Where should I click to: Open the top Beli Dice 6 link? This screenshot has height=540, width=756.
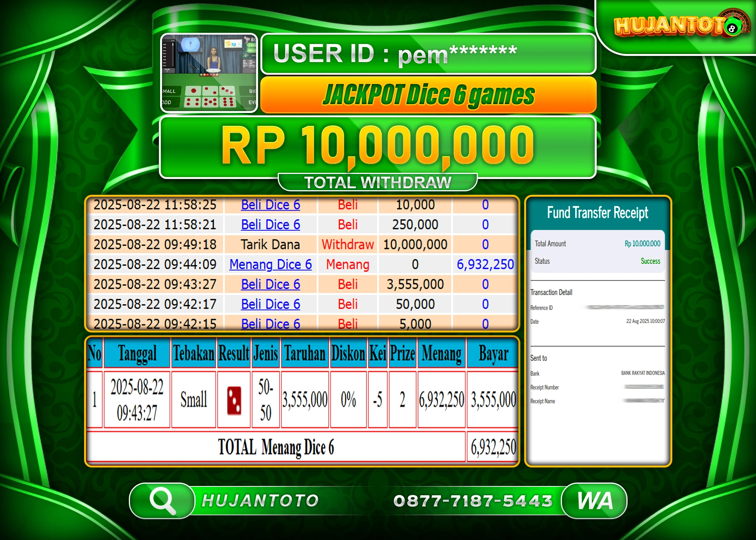pyautogui.click(x=270, y=205)
